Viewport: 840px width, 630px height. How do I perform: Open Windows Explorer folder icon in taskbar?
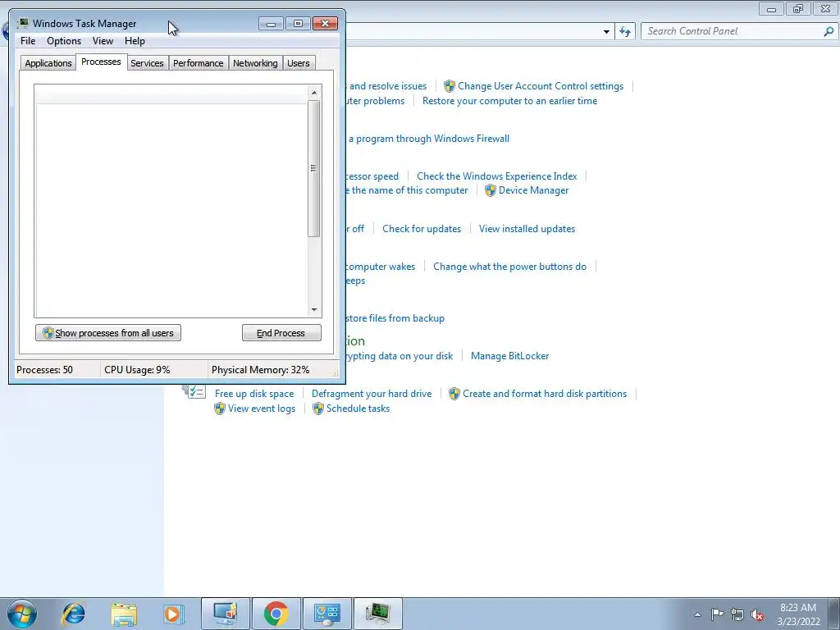124,614
